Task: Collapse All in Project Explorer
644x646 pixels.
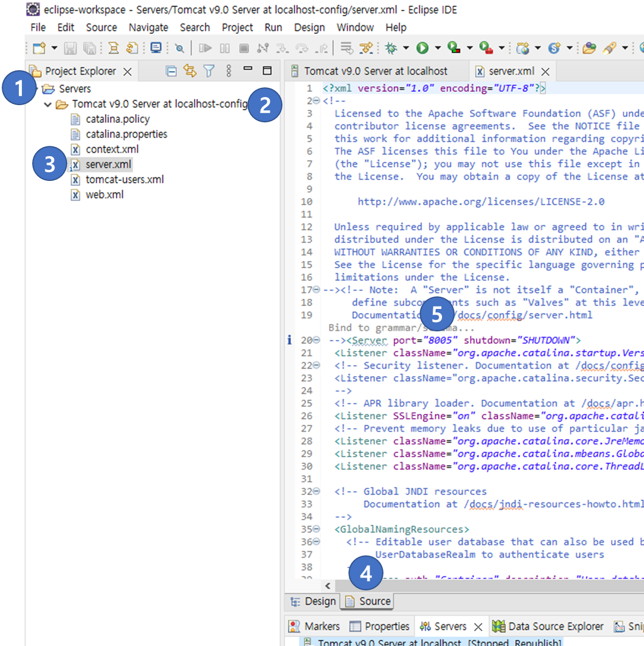Action: 171,71
